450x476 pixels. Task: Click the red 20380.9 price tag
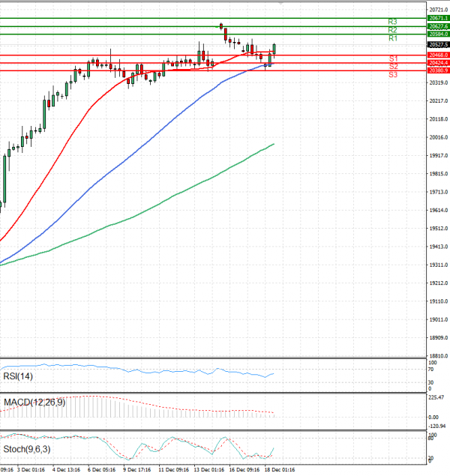point(438,70)
